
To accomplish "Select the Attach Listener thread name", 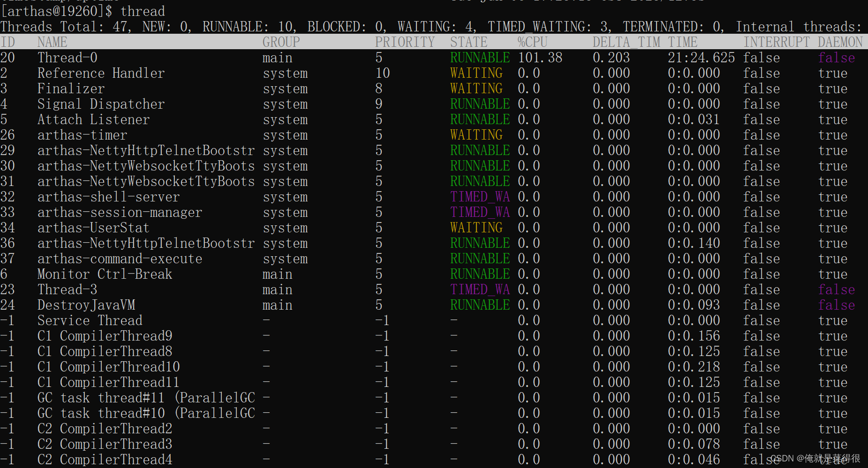I will pyautogui.click(x=94, y=119).
